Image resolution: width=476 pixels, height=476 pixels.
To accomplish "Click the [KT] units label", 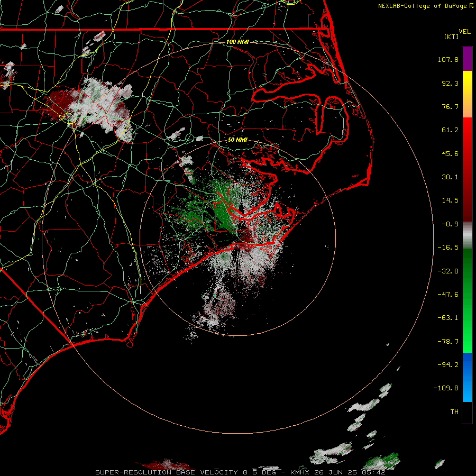I will click(x=452, y=36).
